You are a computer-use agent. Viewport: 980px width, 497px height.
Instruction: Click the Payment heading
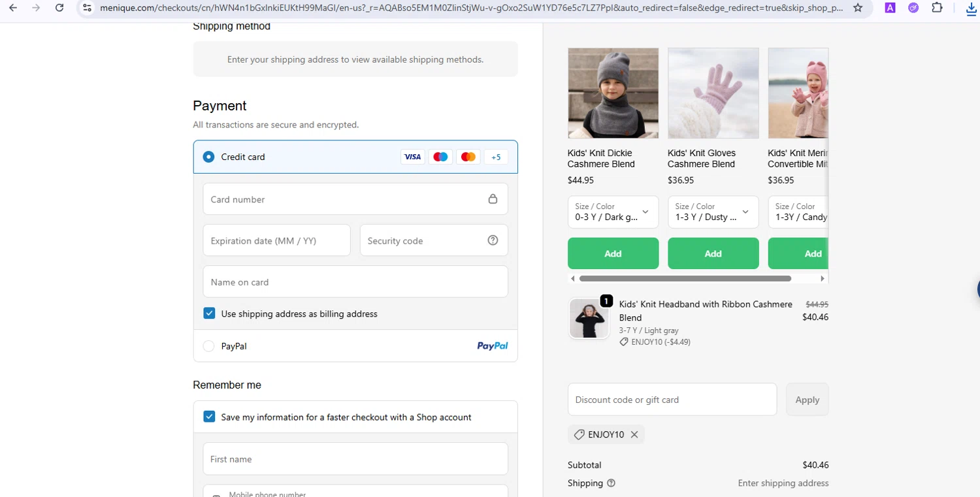[x=220, y=106]
